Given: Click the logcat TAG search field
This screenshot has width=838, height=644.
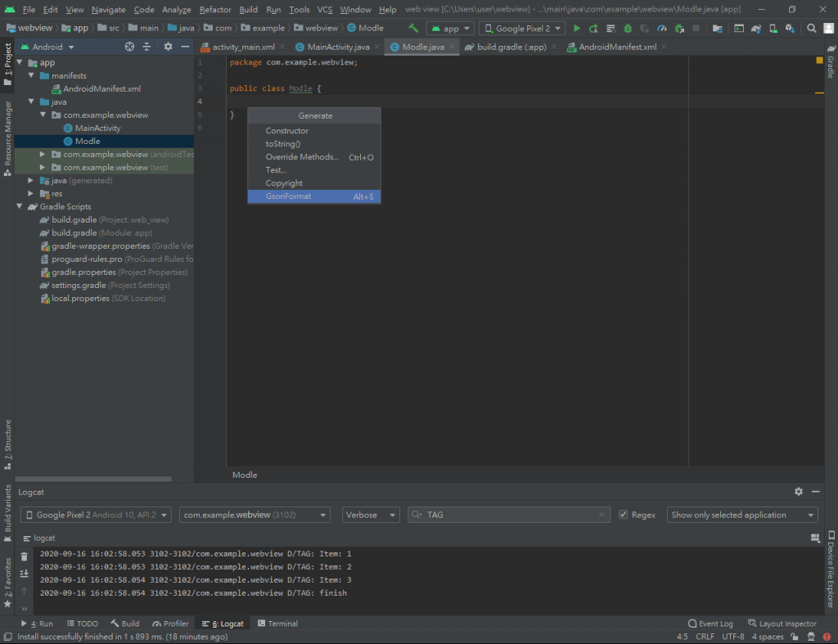Looking at the screenshot, I should (507, 515).
